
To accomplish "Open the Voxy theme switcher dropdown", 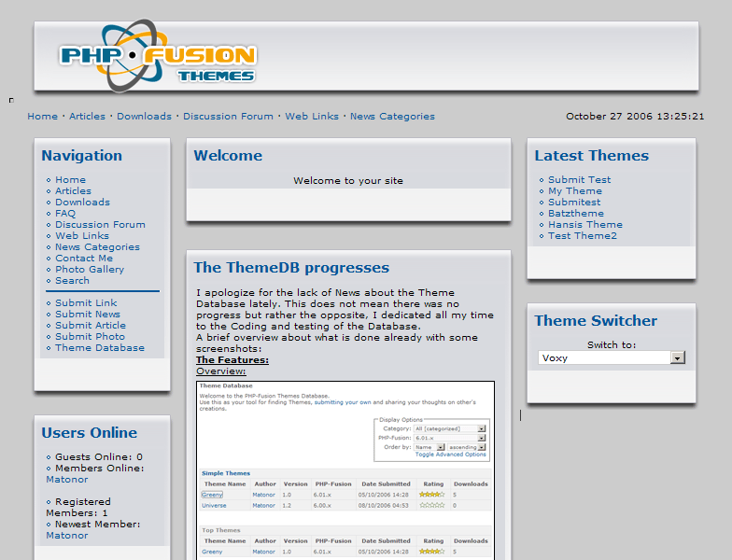I will (x=611, y=358).
